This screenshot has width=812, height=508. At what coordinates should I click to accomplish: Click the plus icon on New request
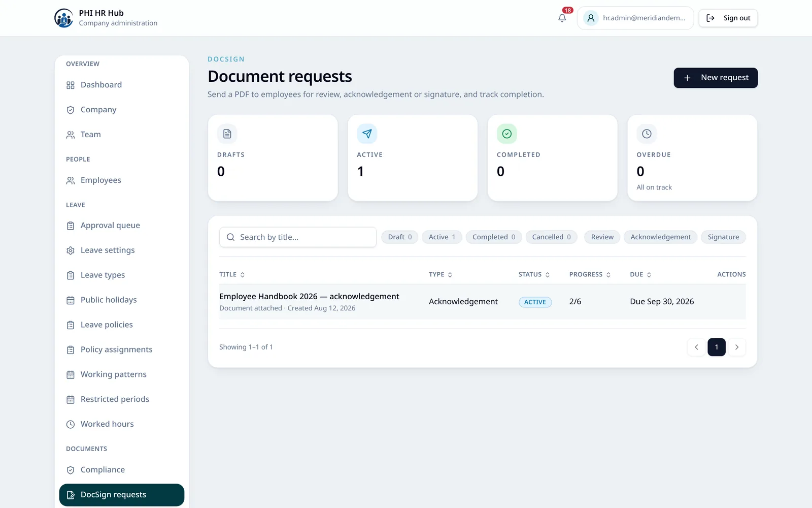687,78
